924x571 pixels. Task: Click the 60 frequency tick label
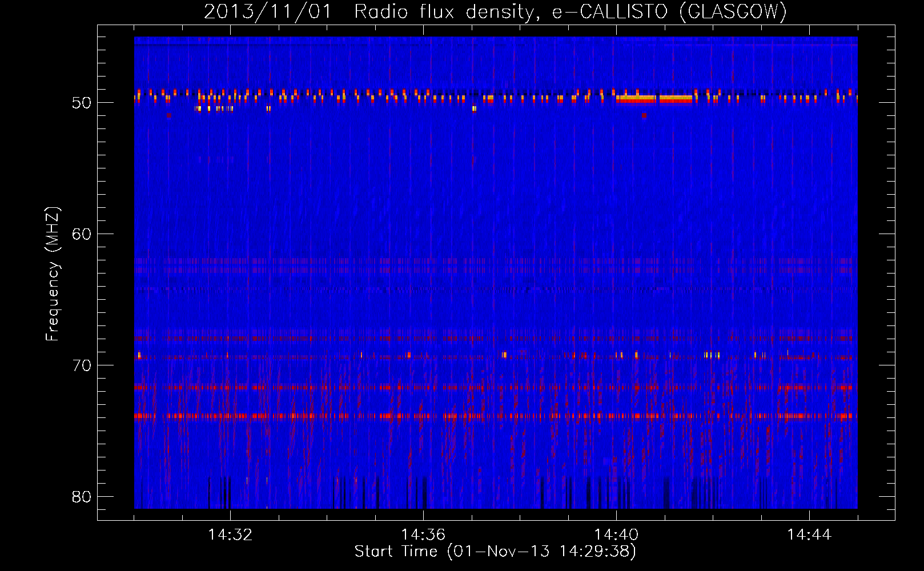coord(82,234)
